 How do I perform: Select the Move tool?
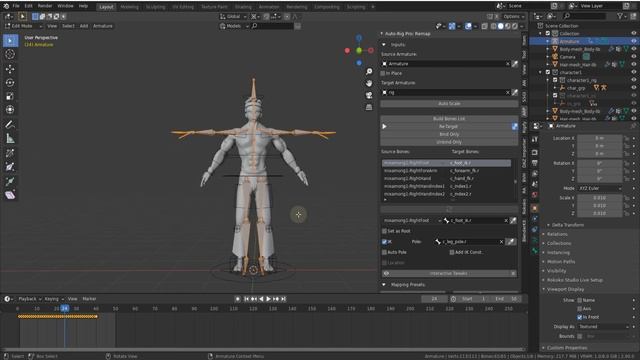pos(10,69)
